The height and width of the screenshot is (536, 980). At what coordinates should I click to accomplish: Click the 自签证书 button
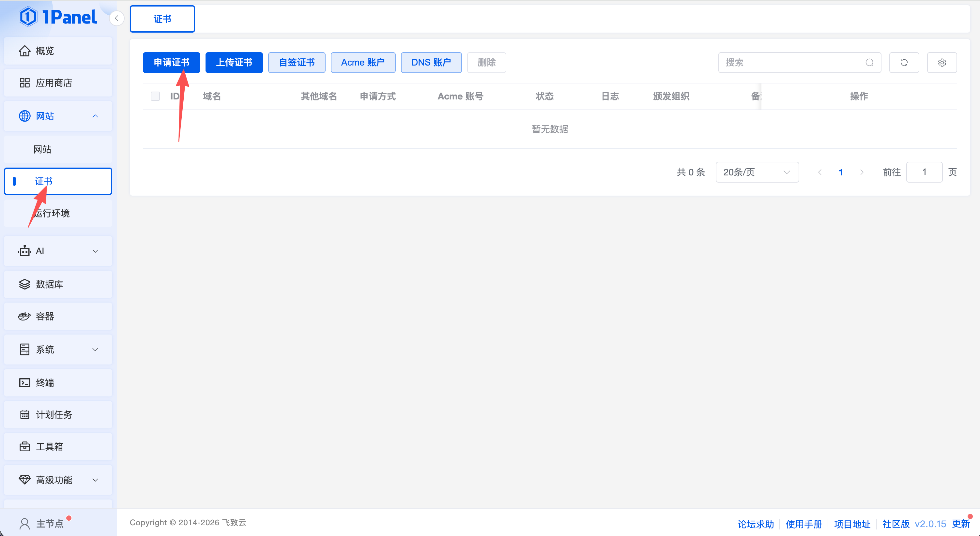pos(297,62)
